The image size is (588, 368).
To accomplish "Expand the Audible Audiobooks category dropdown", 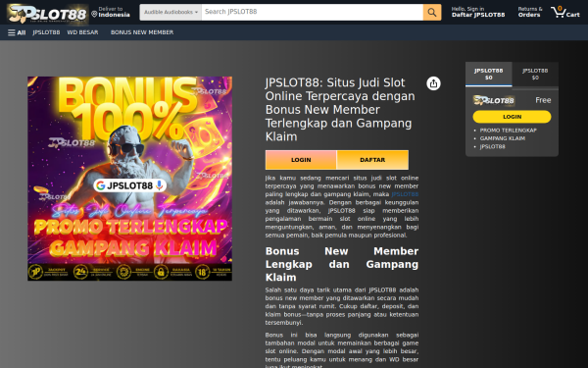I will 171,13.
